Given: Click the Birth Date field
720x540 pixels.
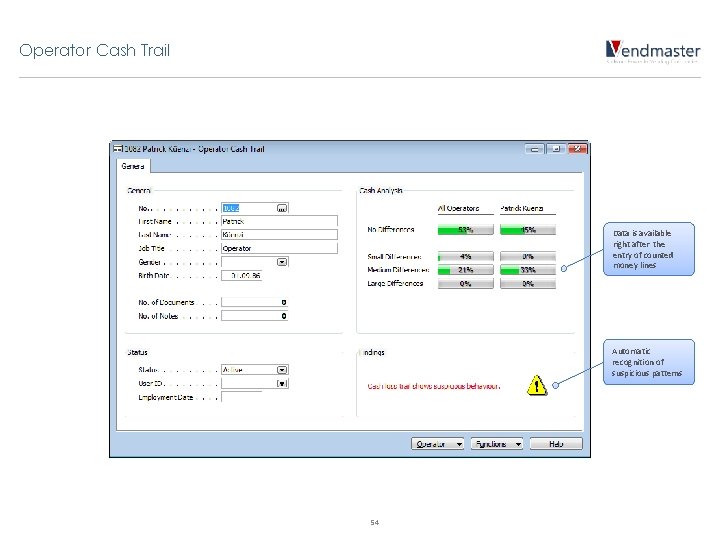Looking at the screenshot, I should pos(242,276).
